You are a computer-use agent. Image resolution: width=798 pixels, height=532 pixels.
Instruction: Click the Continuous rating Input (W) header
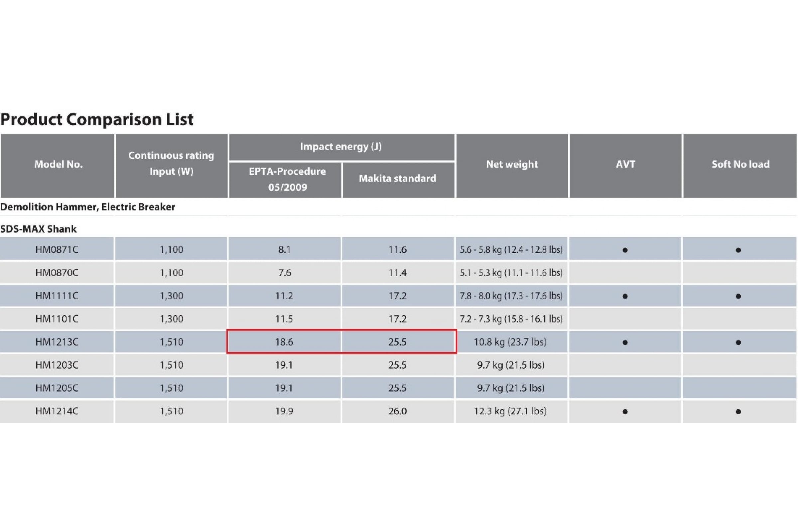coord(171,164)
